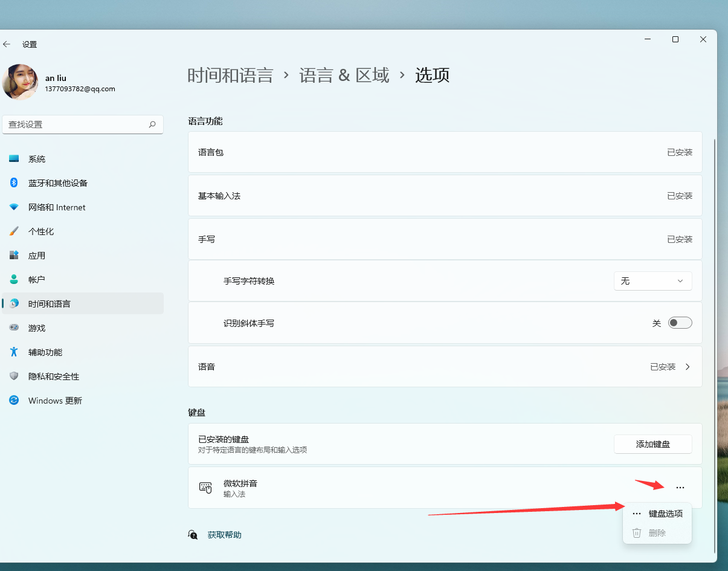Expand the 语音 settings row

coord(688,366)
